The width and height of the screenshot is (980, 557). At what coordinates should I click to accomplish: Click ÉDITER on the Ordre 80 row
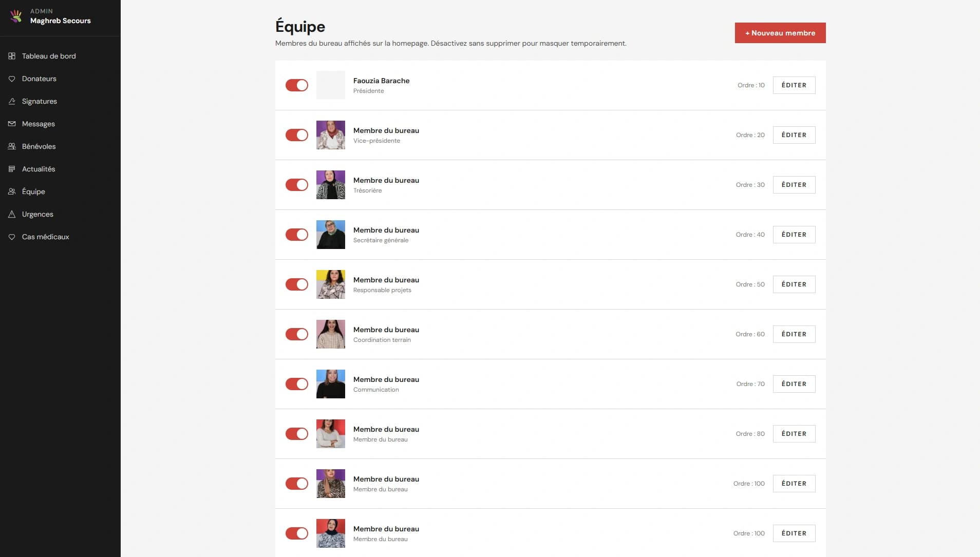[794, 434]
